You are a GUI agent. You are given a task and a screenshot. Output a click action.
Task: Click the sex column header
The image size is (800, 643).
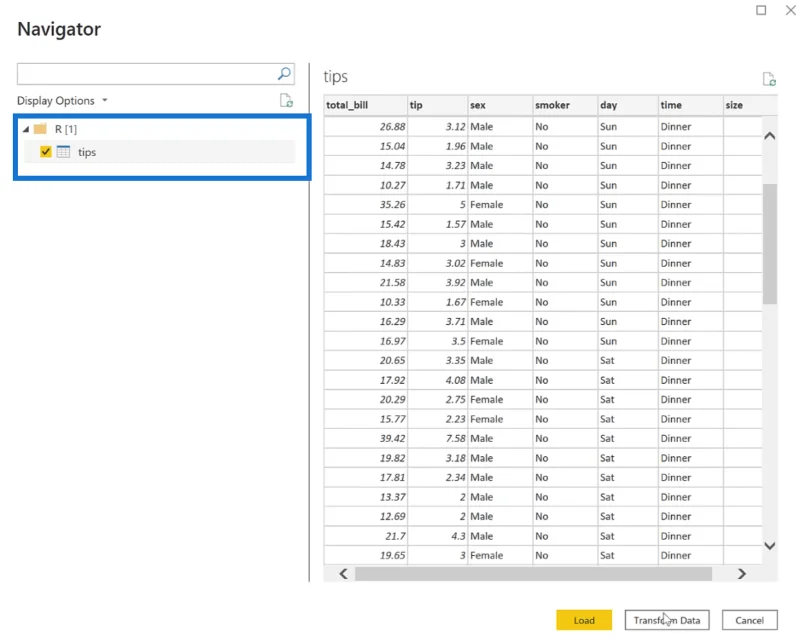tap(500, 105)
